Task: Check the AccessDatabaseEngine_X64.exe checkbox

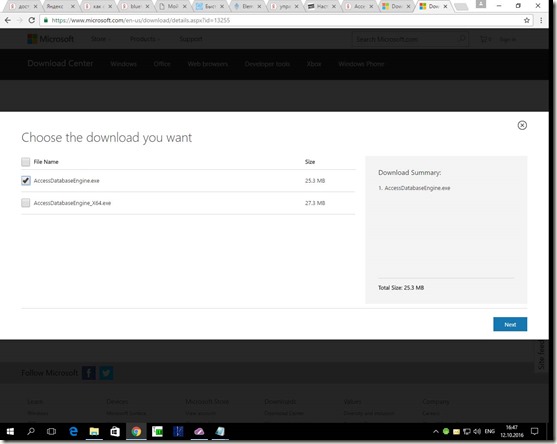Action: [26, 203]
